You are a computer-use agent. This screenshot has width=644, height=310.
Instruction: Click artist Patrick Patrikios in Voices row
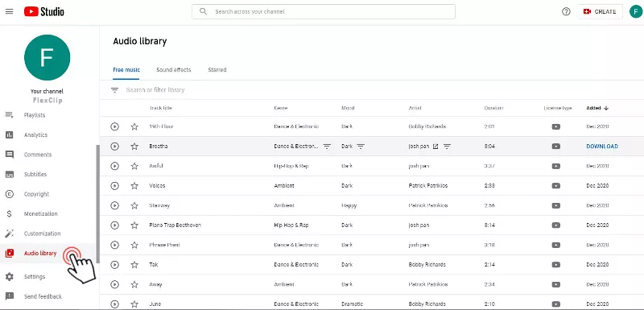click(428, 185)
